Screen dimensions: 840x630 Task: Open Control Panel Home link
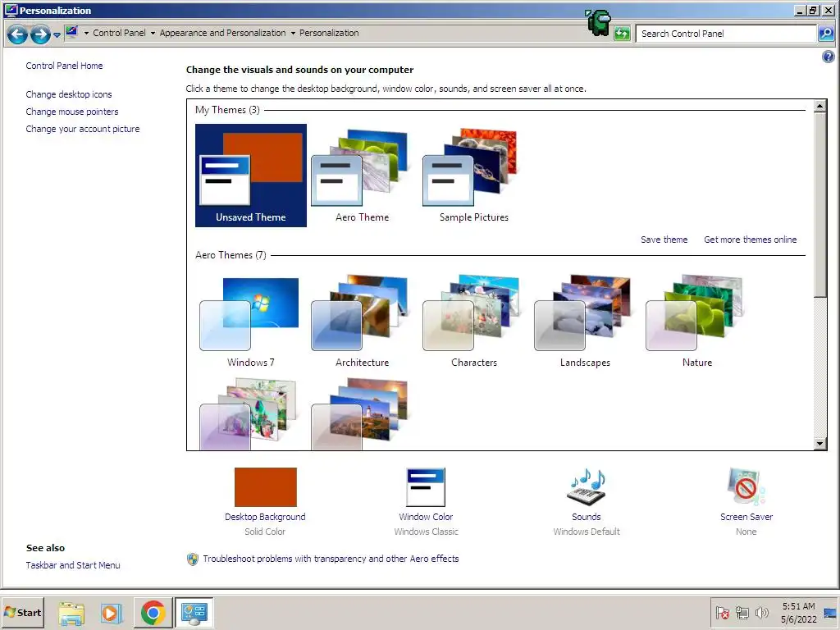[64, 66]
